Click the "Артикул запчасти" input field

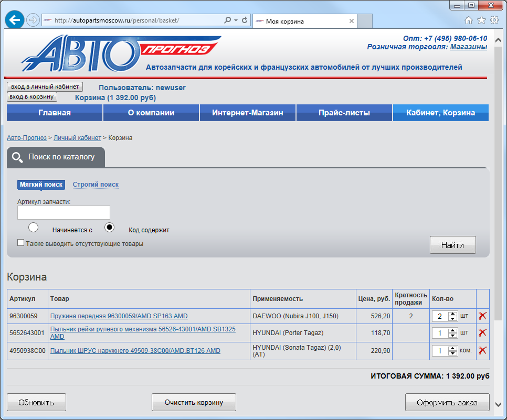click(x=64, y=212)
